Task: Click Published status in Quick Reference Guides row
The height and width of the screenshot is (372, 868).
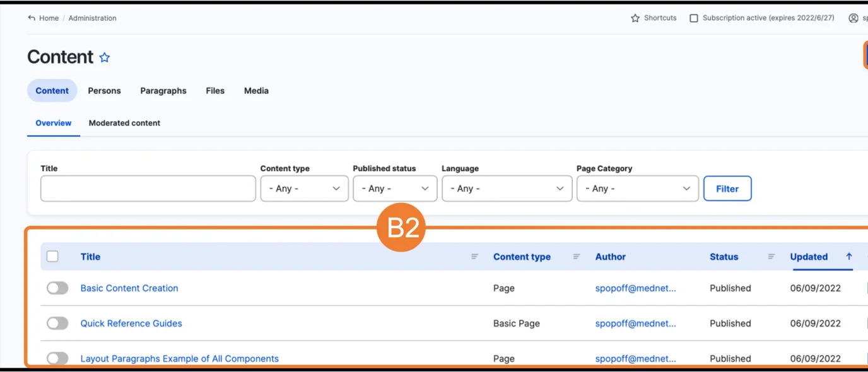Action: (x=730, y=323)
